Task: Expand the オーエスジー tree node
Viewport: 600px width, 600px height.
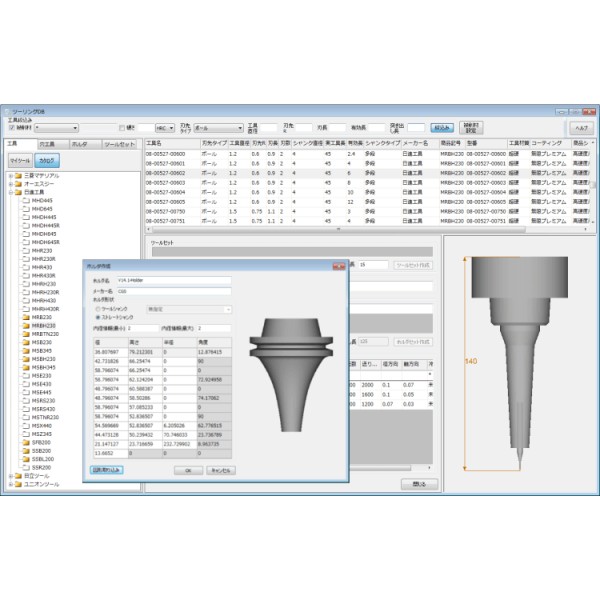Action: 11,184
